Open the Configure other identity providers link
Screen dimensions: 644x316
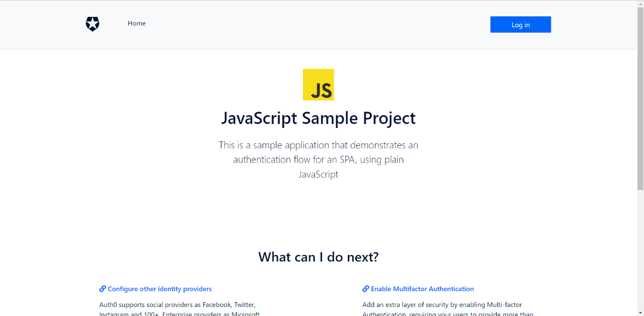160,289
